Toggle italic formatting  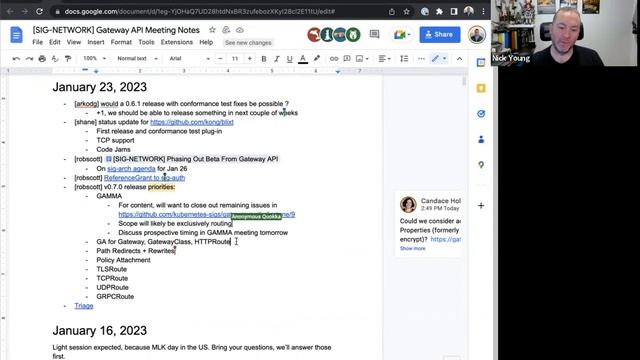pos(276,59)
